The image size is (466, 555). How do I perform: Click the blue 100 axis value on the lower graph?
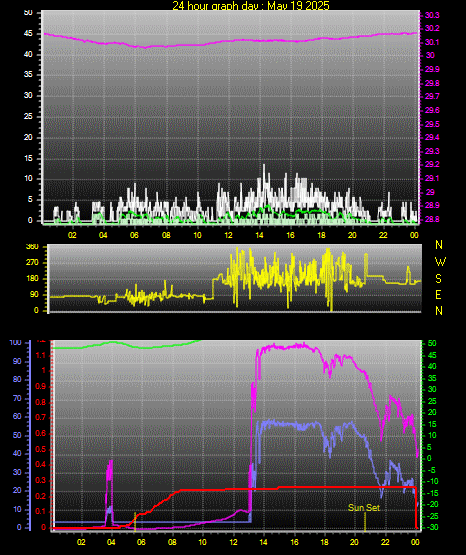pos(16,343)
